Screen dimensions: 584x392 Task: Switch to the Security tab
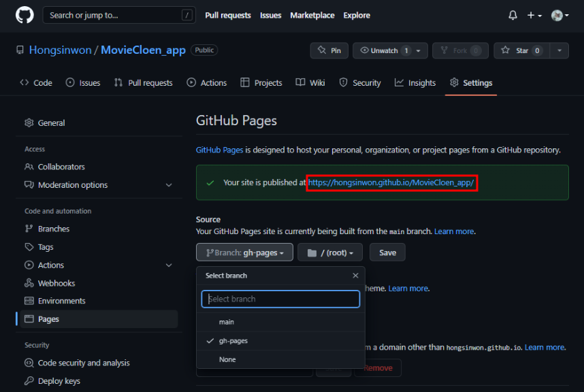pyautogui.click(x=360, y=82)
